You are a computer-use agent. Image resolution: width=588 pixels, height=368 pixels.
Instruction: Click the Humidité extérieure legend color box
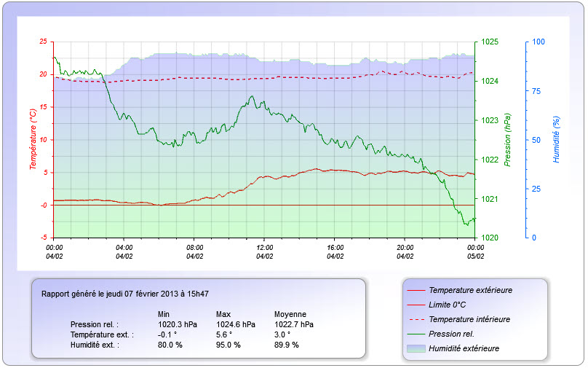coord(416,348)
